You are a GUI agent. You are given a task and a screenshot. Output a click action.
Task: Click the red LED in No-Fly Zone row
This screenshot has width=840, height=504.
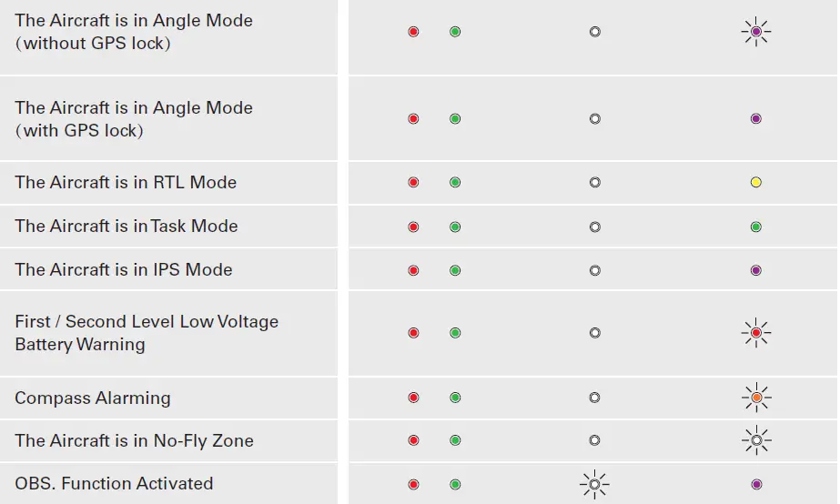(x=413, y=440)
